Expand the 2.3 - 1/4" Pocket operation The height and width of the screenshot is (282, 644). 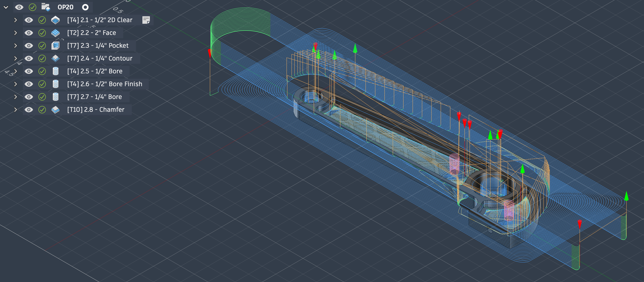[x=15, y=46]
